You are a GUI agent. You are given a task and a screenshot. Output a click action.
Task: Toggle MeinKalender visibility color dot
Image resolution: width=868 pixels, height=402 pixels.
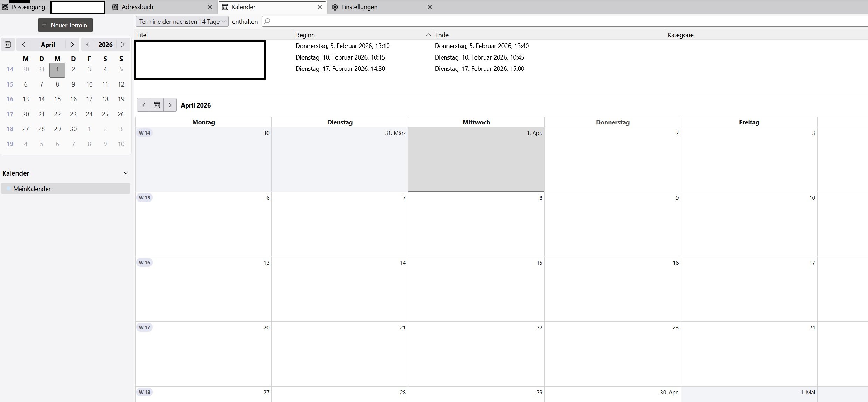(x=8, y=189)
